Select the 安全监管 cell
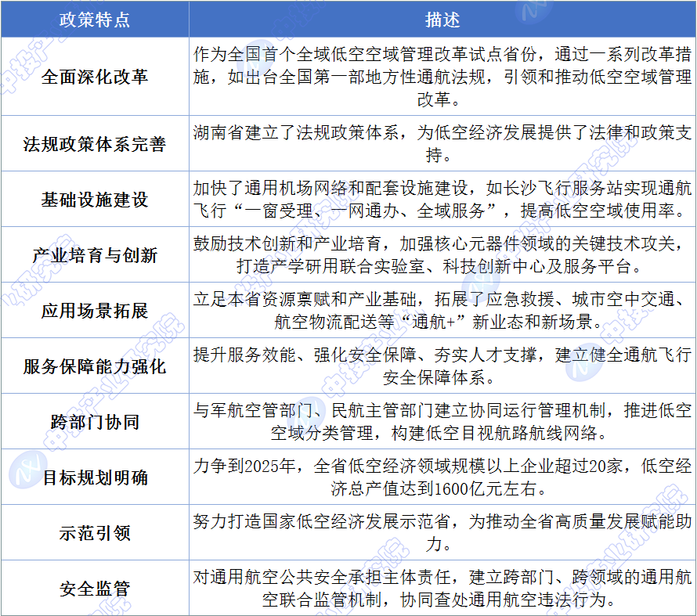 click(95, 589)
